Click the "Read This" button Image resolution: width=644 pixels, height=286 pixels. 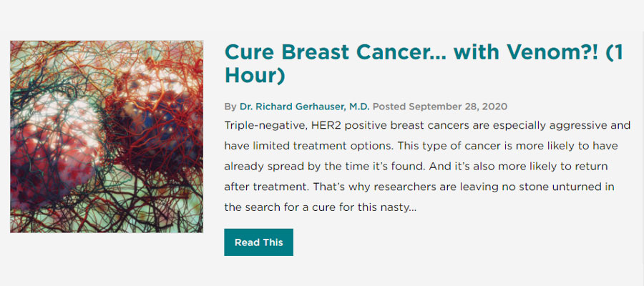tap(259, 242)
